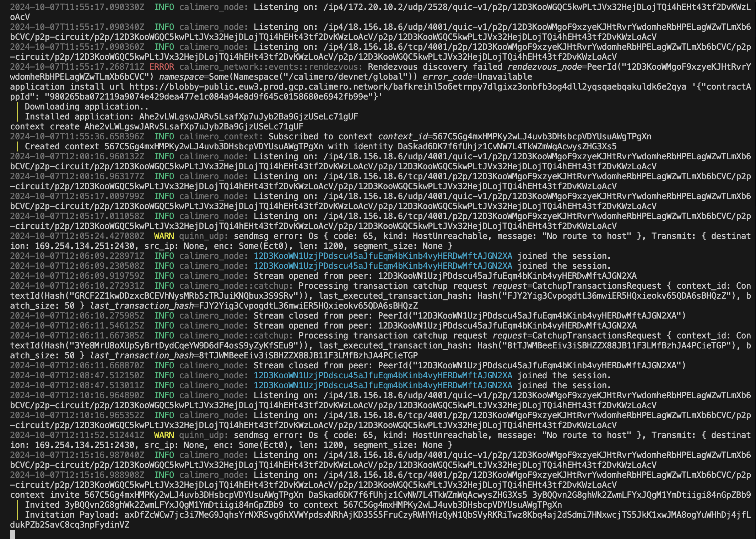
Task: Click blue peer ID on the 12:06:09.230508Z line
Action: (x=383, y=266)
